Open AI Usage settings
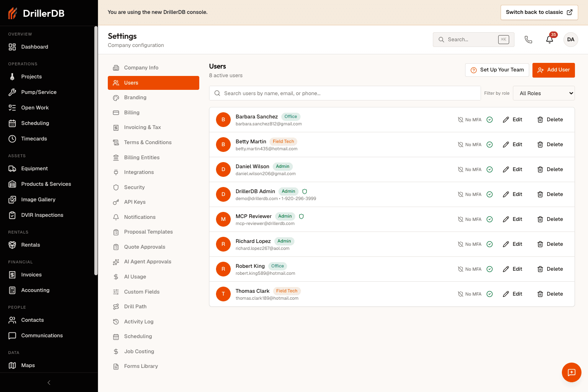The image size is (588, 392). (x=154, y=277)
